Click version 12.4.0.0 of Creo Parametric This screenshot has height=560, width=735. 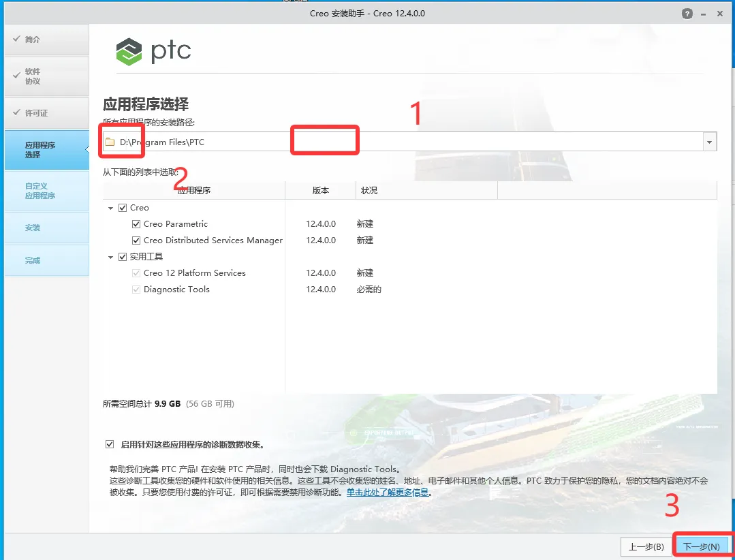pos(321,224)
